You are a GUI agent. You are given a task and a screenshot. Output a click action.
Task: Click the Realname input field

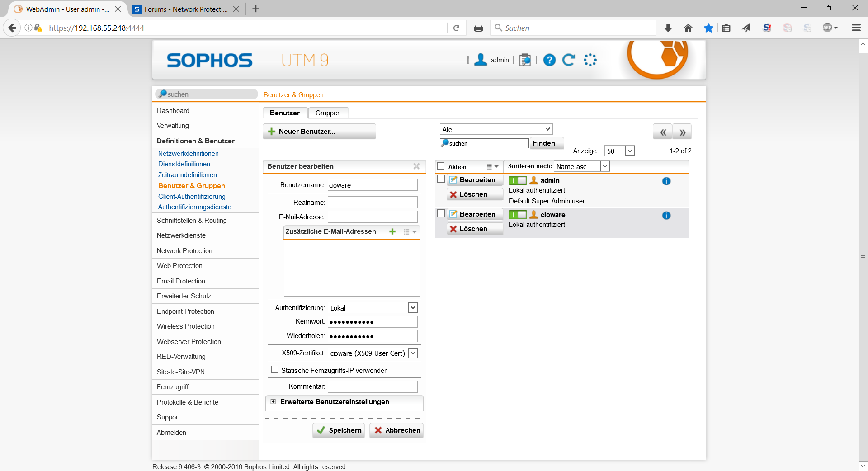[373, 202]
